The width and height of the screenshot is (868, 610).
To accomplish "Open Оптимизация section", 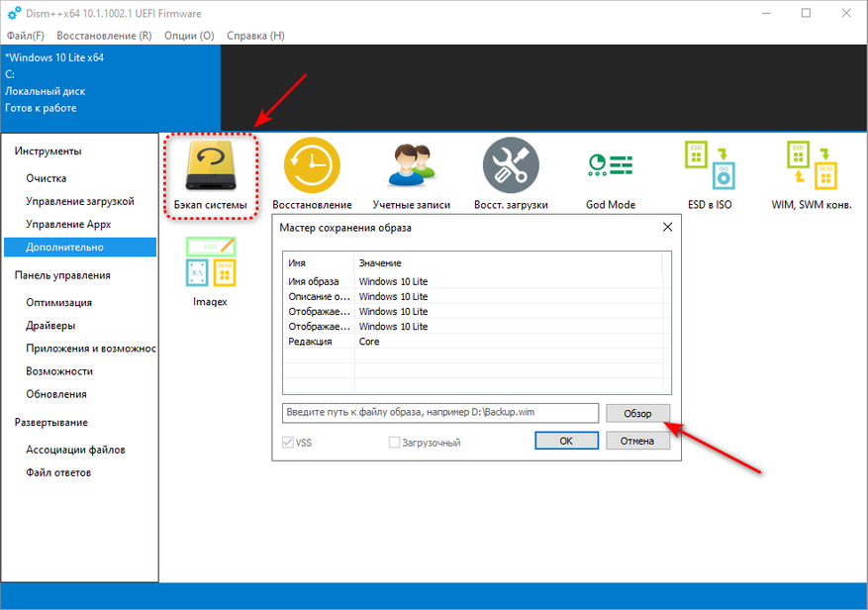I will [x=58, y=302].
